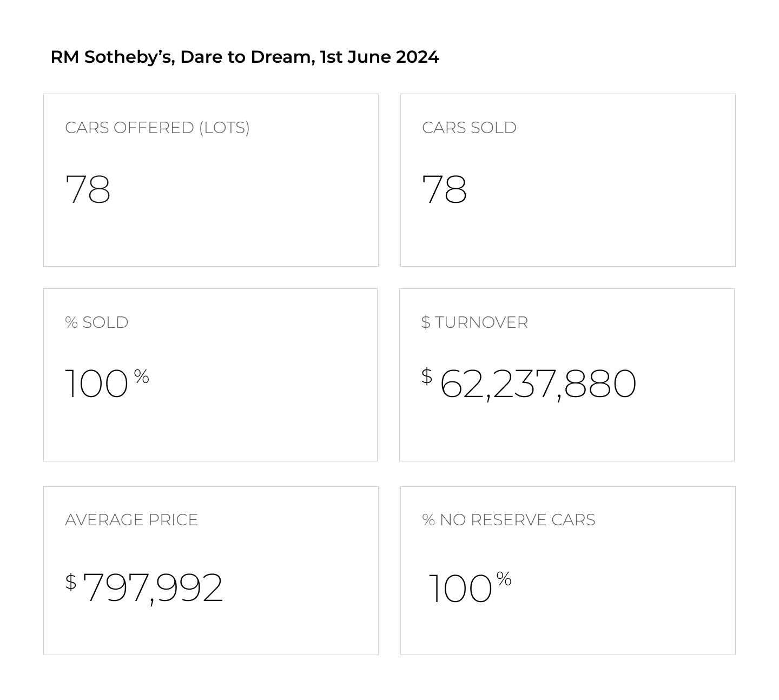Select the $ Turnover label
The width and height of the screenshot is (779, 700).
click(474, 322)
